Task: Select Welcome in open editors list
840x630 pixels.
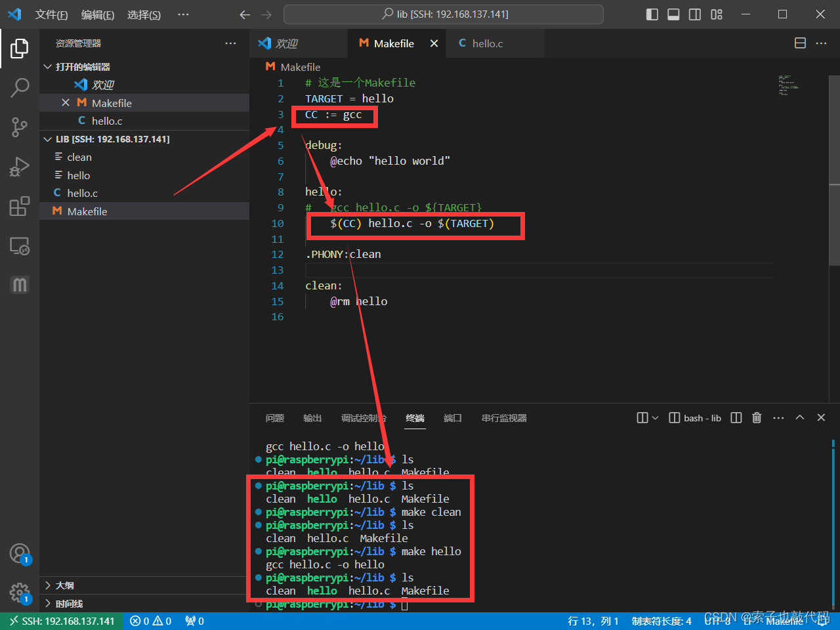Action: click(x=144, y=85)
